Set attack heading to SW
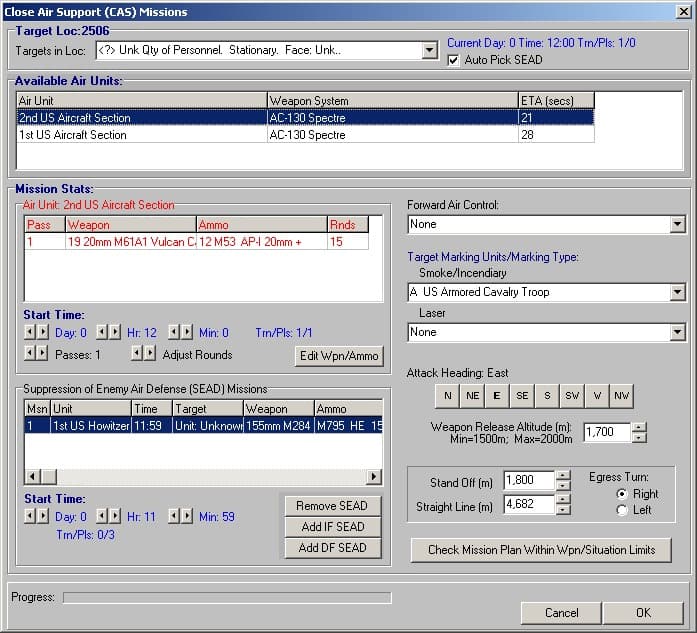697x633 pixels. (572, 396)
